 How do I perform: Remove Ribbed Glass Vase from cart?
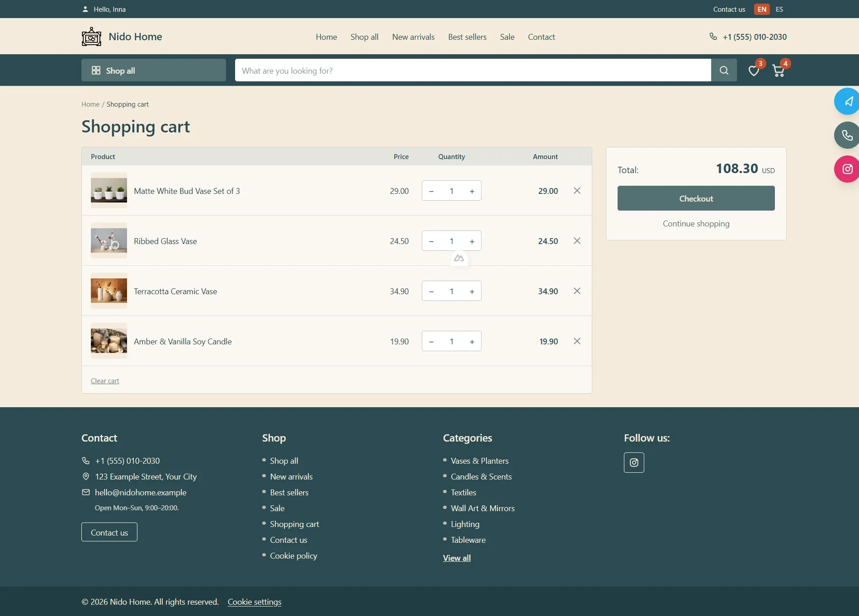pyautogui.click(x=577, y=241)
